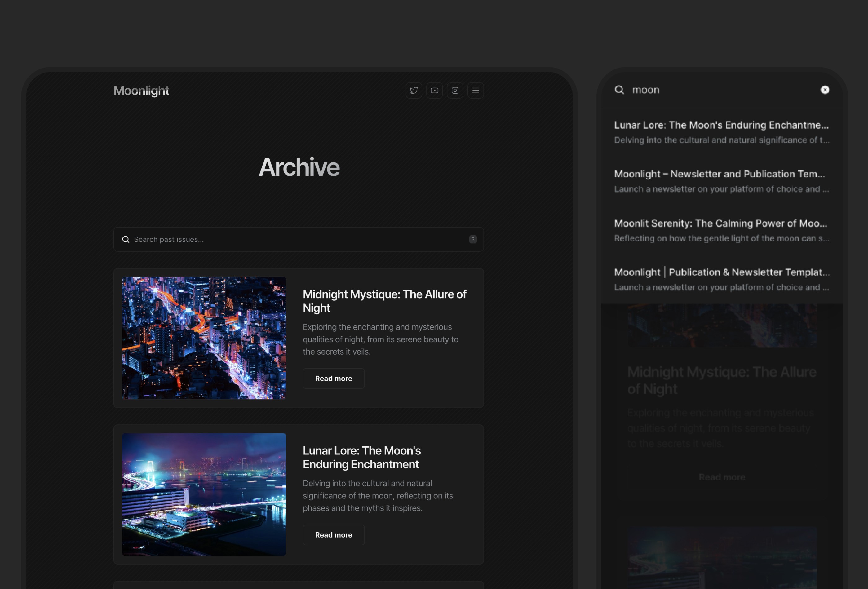Click the magnifier icon beside the moon query
Viewport: 868px width, 589px height.
[x=620, y=90]
